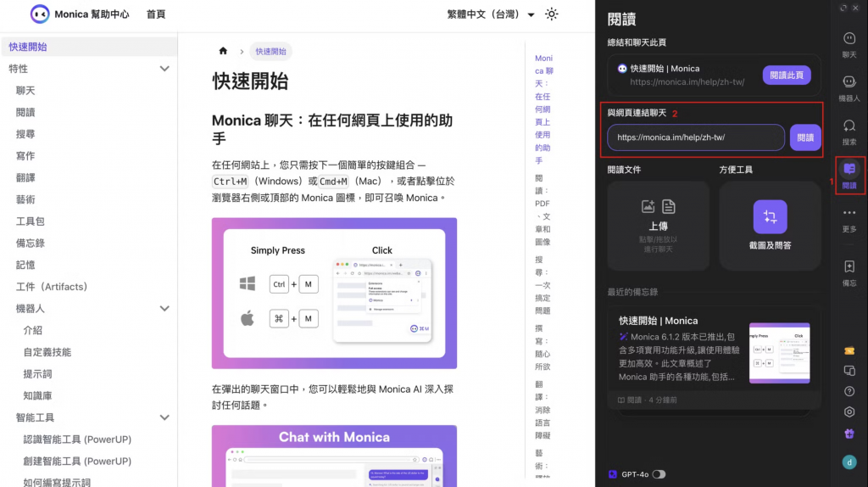The width and height of the screenshot is (868, 487).
Task: Open the 翻譯 sidebar page
Action: pos(25,178)
